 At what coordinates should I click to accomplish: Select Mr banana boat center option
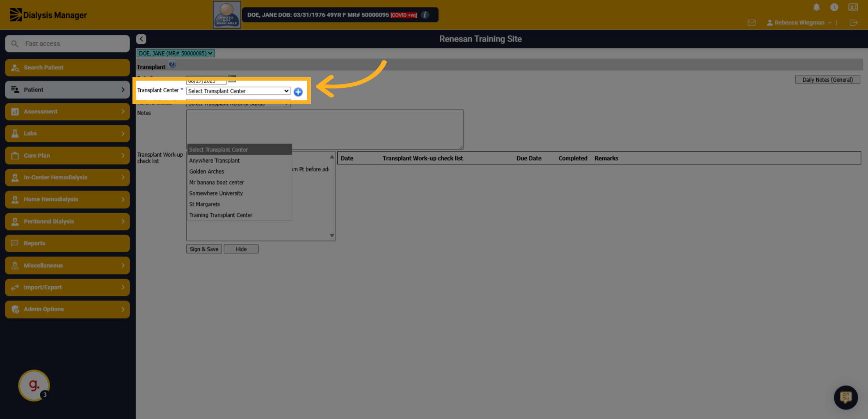click(x=239, y=182)
